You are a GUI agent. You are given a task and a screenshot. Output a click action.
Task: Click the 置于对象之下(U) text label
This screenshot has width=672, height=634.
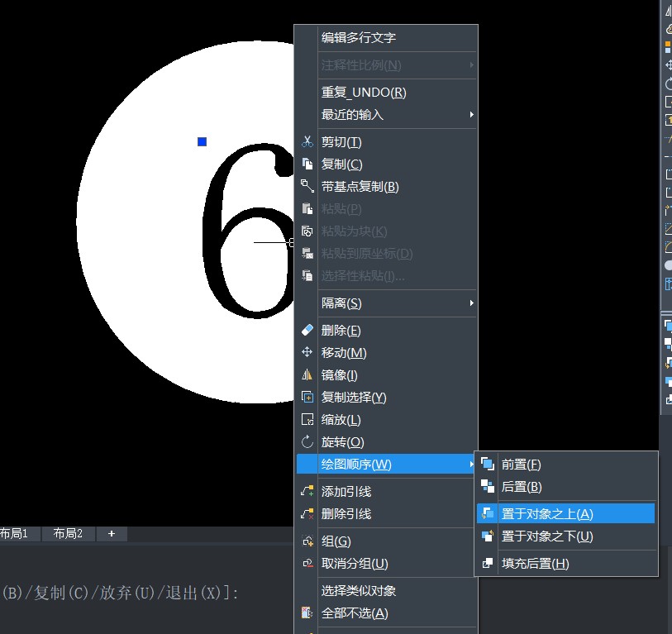547,536
